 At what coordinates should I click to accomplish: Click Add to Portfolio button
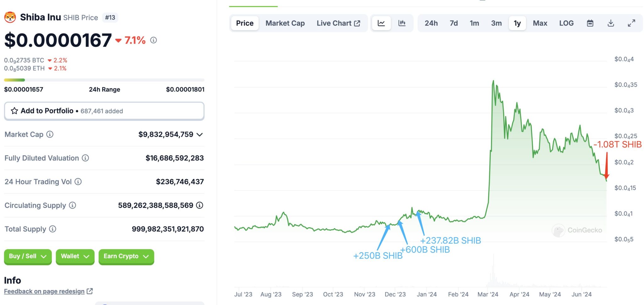[104, 111]
